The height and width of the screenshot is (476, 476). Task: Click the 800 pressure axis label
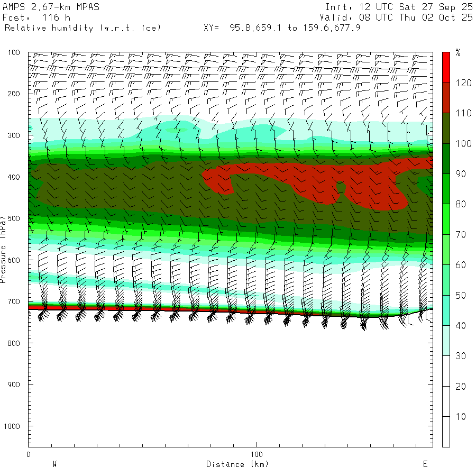(14, 343)
